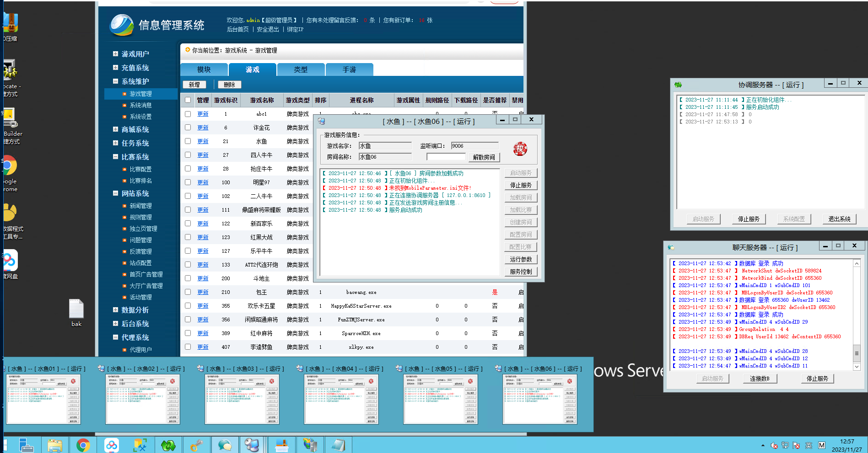Open File Explorer from the taskbar

55,445
